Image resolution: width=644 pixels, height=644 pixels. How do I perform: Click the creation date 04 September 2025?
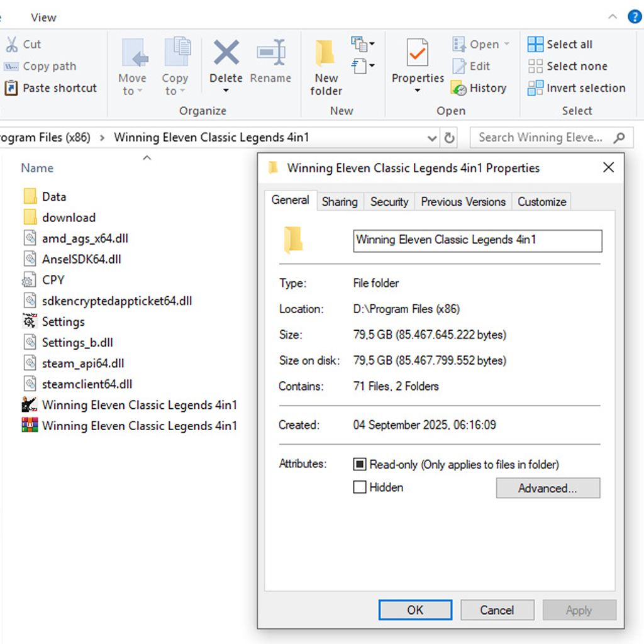click(425, 425)
